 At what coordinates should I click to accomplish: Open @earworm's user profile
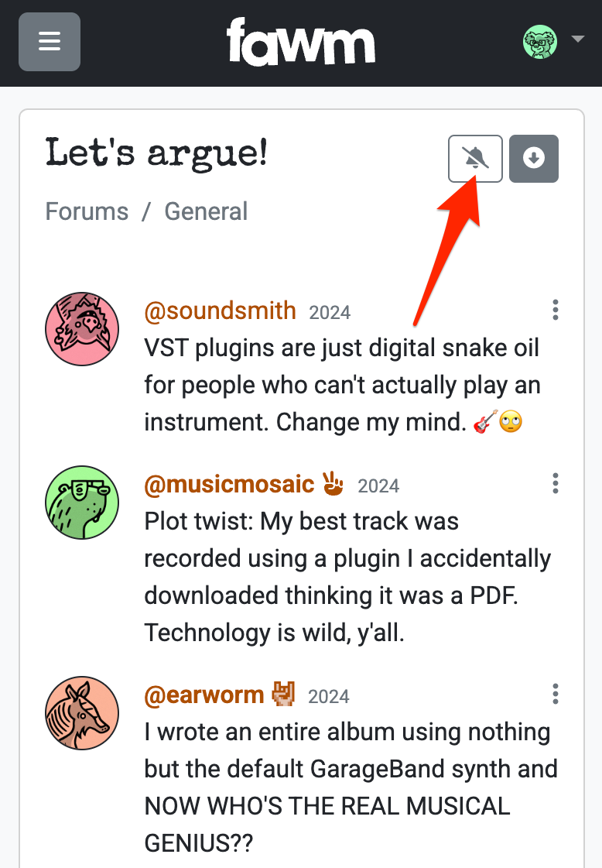coord(204,695)
